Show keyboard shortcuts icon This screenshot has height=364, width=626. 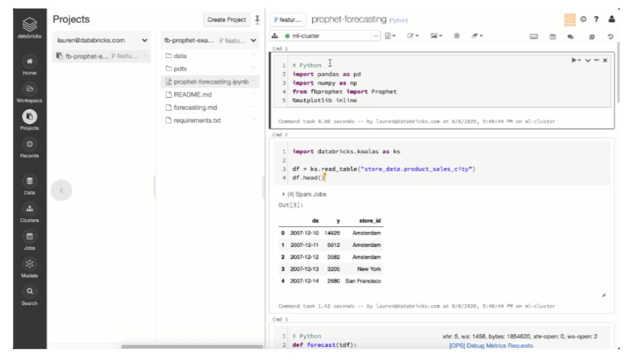click(x=534, y=37)
